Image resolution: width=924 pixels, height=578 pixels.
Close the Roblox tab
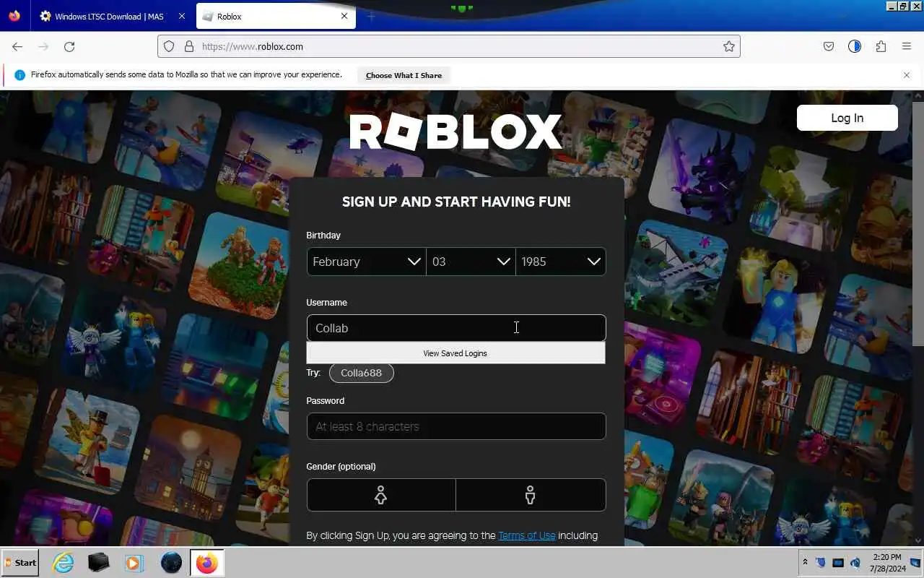(344, 16)
